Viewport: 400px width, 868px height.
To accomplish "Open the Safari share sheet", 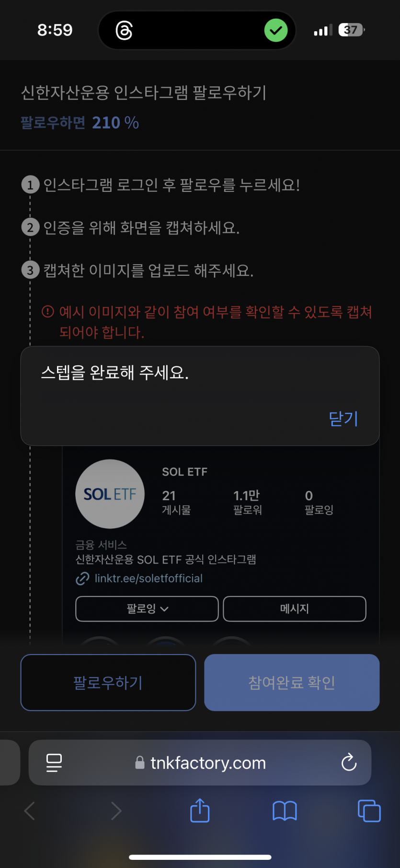I will (x=200, y=810).
